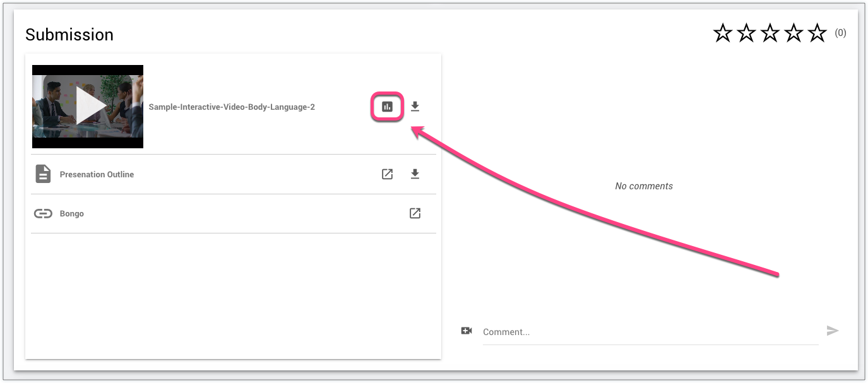
Task: Give the submission four stars
Action: pyautogui.click(x=794, y=33)
